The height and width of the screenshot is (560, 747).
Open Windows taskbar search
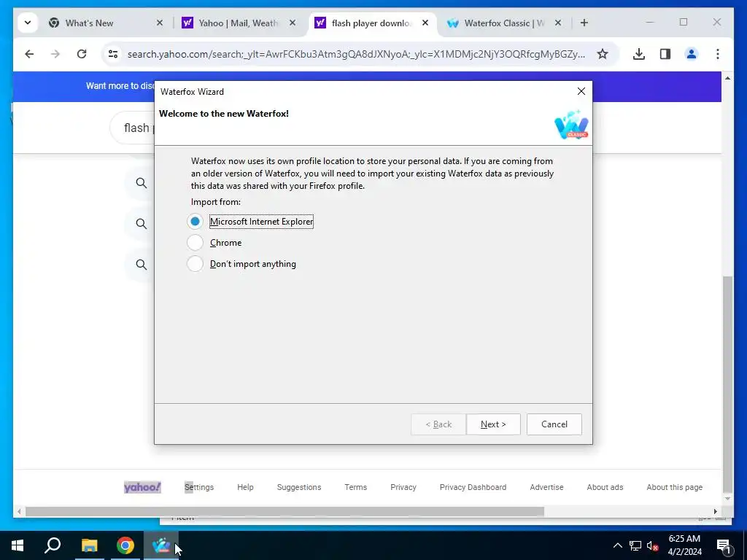click(53, 545)
